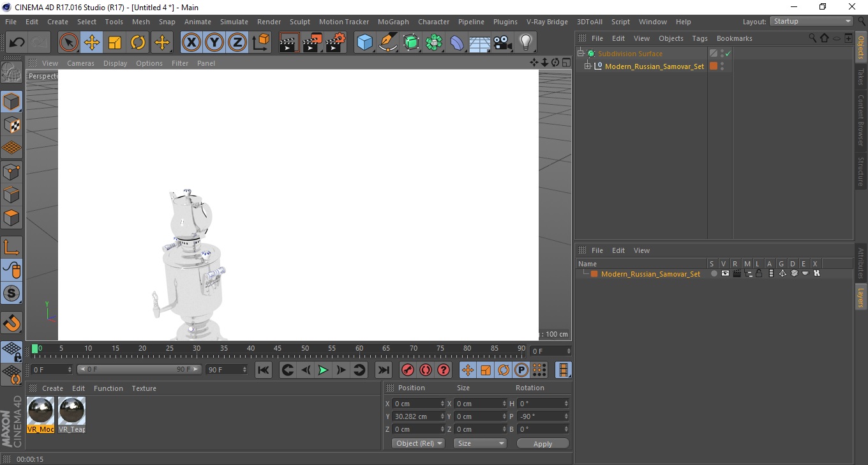Open the V-Ray Bridge menu

547,22
